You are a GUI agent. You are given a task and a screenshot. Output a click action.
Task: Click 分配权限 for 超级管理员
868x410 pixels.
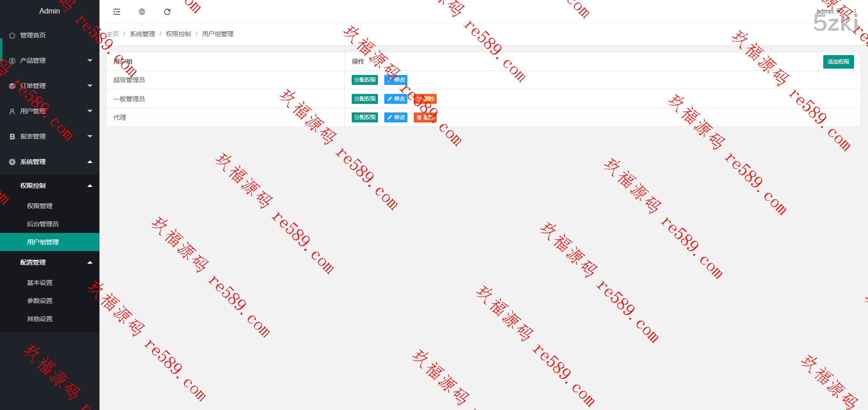point(364,80)
